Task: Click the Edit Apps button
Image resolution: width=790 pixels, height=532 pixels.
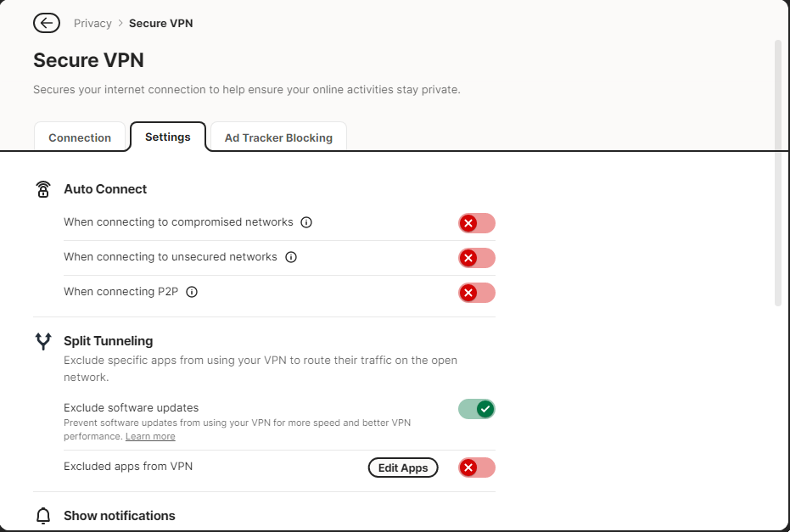Action: pyautogui.click(x=403, y=468)
